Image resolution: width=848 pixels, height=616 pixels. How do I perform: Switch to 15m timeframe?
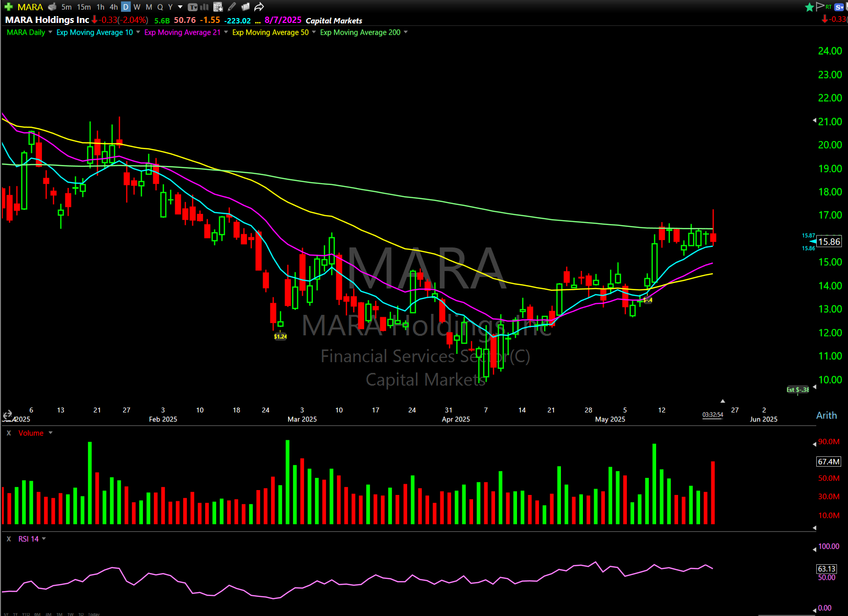click(x=84, y=7)
